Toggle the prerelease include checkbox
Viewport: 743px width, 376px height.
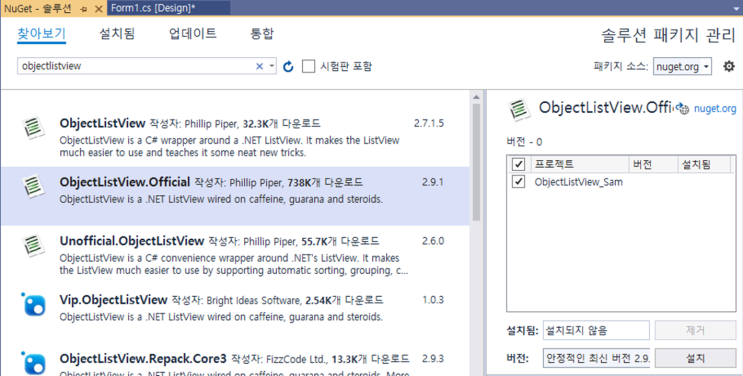coord(308,66)
